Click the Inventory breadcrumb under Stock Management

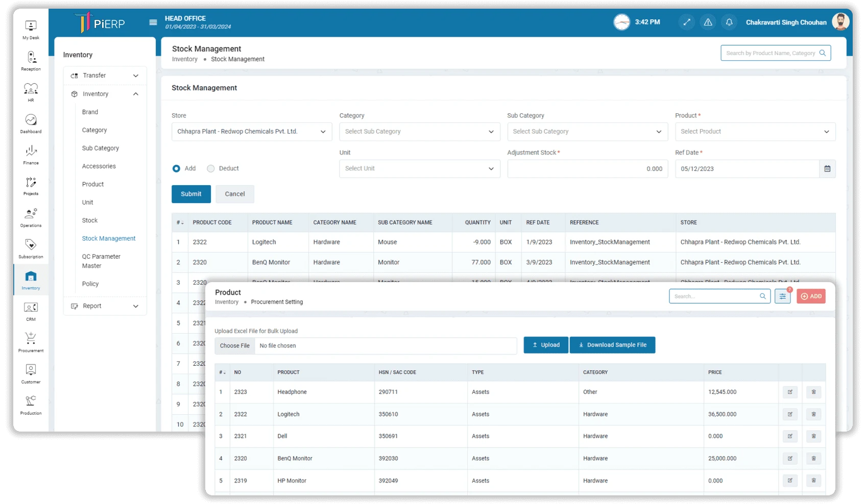coord(185,59)
